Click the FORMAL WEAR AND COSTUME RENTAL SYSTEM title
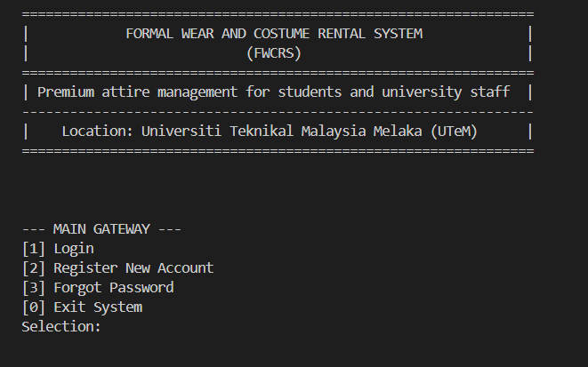Viewport: 588px width, 367px height. click(274, 34)
